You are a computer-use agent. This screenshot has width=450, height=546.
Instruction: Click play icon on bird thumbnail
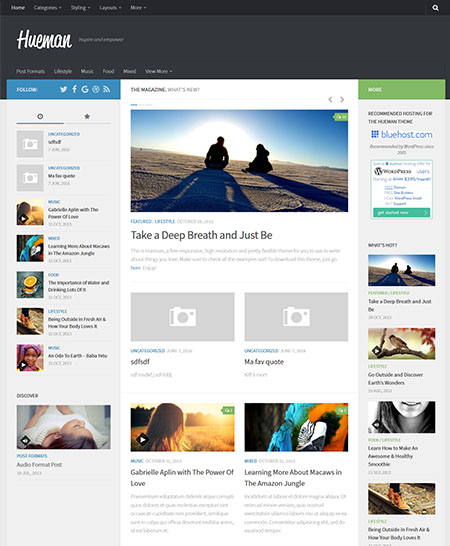pyautogui.click(x=376, y=351)
